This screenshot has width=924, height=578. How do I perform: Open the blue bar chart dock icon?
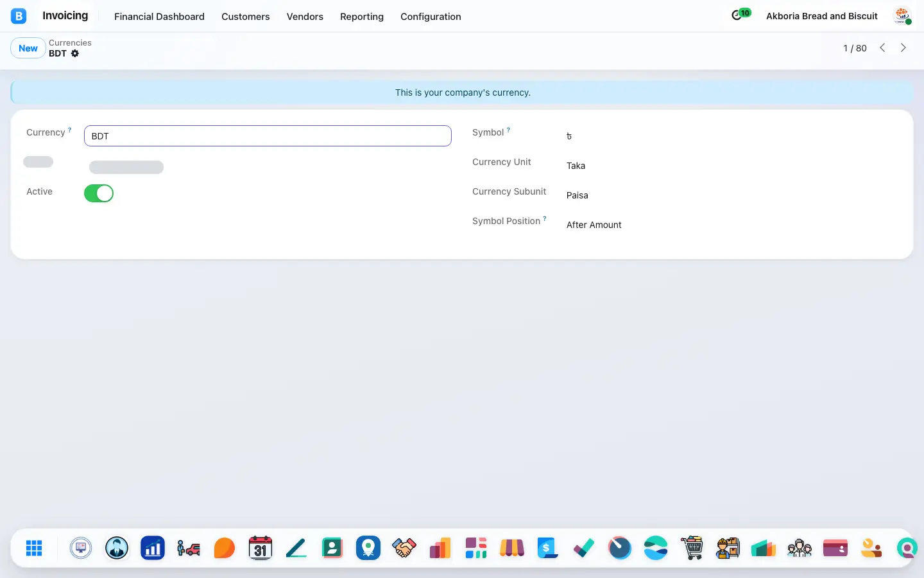point(153,548)
